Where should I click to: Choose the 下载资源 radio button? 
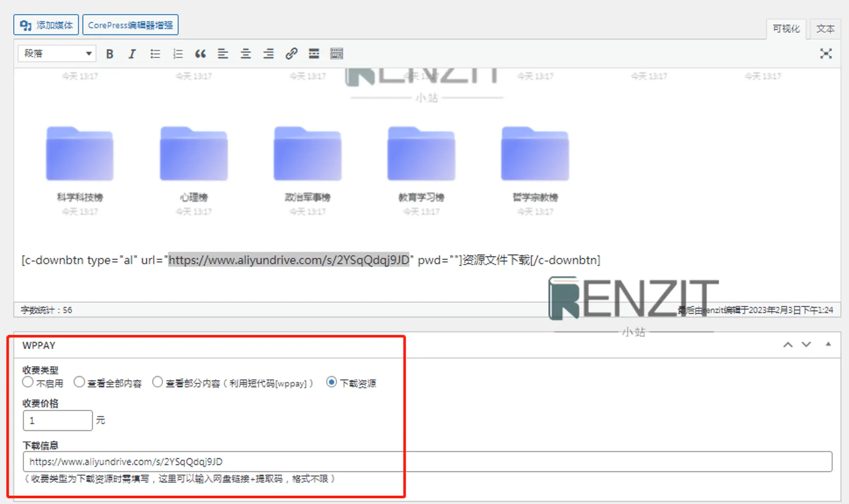tap(332, 382)
